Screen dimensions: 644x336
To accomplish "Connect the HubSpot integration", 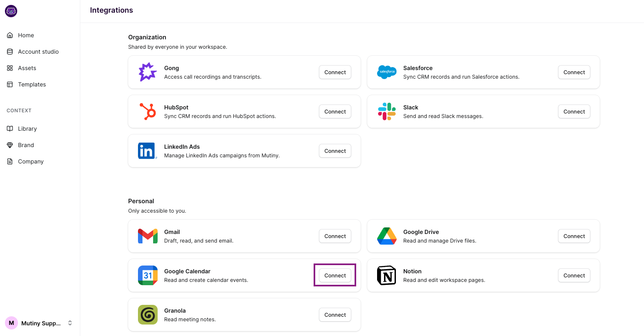I will (x=335, y=111).
